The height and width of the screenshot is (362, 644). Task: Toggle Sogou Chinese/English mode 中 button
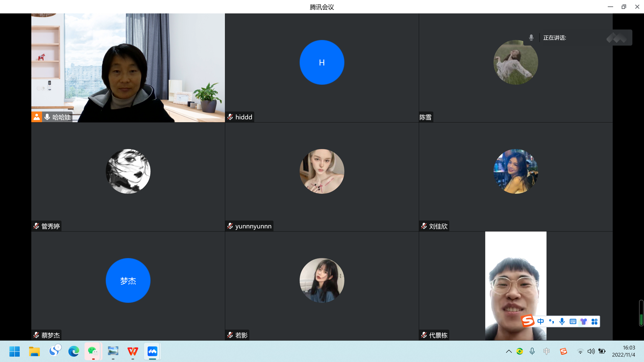point(540,322)
